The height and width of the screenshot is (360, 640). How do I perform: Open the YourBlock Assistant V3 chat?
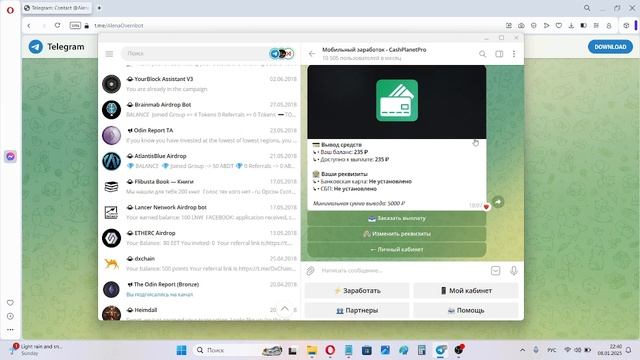pyautogui.click(x=199, y=84)
